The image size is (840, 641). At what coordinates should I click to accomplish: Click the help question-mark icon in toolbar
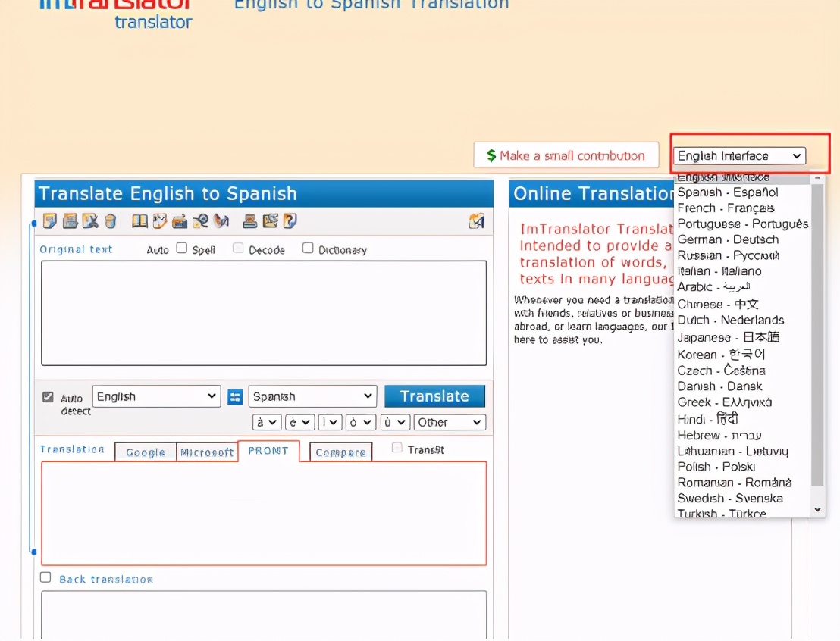[290, 221]
